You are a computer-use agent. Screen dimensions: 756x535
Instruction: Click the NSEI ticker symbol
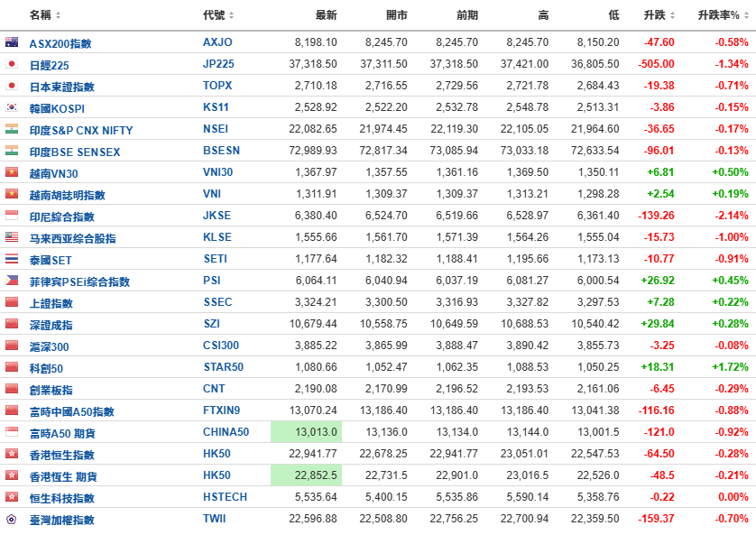[x=216, y=129]
